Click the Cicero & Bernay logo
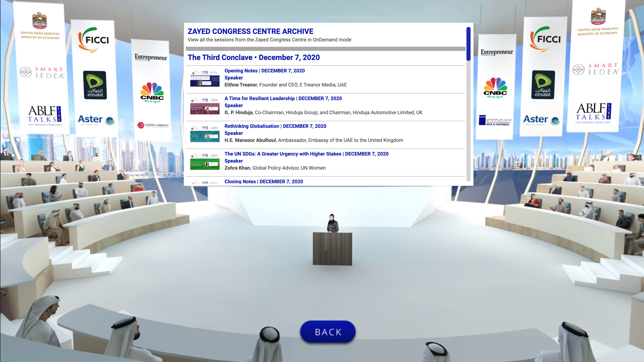The image size is (644, 362). pos(153,125)
